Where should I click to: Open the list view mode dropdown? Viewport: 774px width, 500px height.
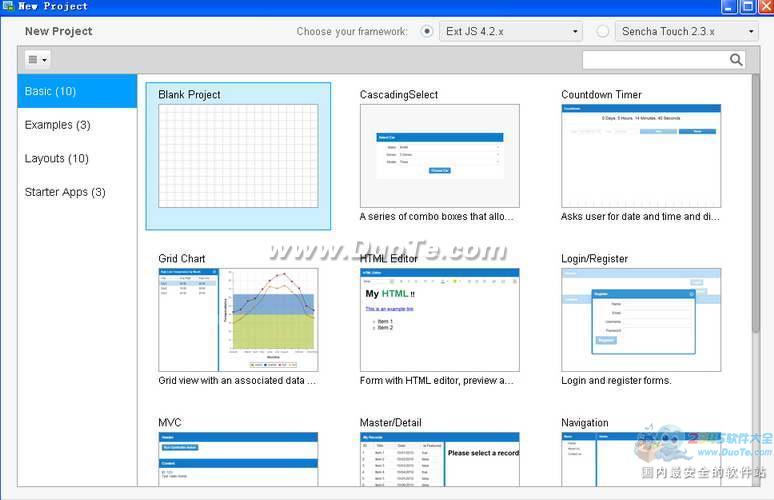pyautogui.click(x=38, y=60)
